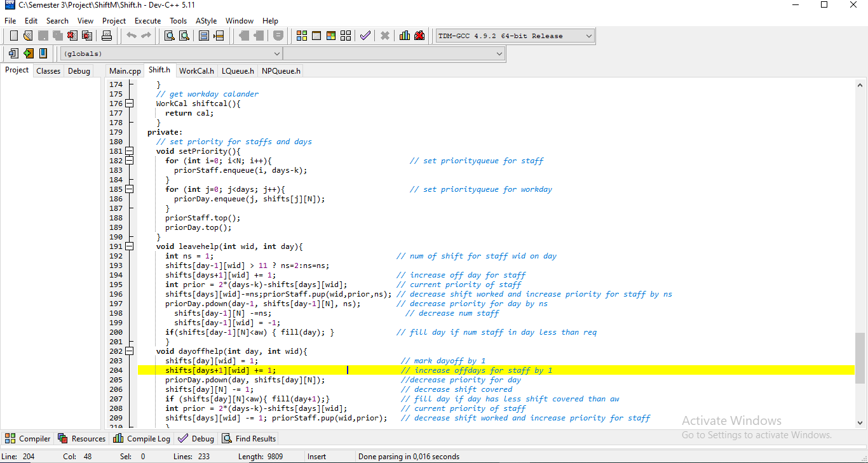Image resolution: width=868 pixels, height=463 pixels.
Task: Open the Tools menu
Action: [179, 21]
